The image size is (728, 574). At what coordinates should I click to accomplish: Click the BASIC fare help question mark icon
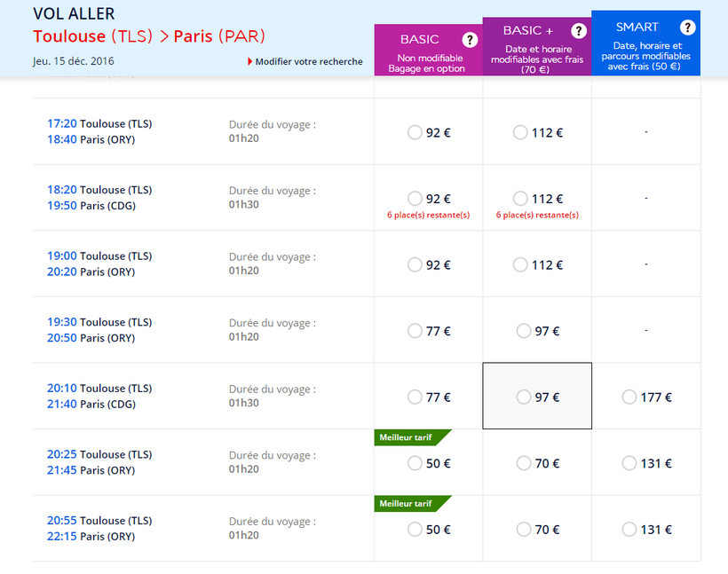pos(471,40)
